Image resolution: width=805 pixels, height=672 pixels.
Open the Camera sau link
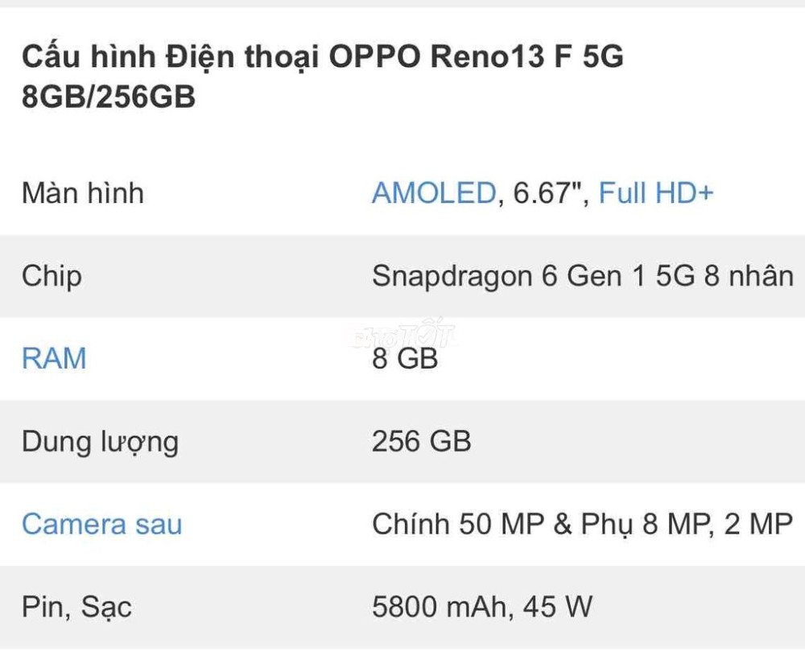[101, 524]
